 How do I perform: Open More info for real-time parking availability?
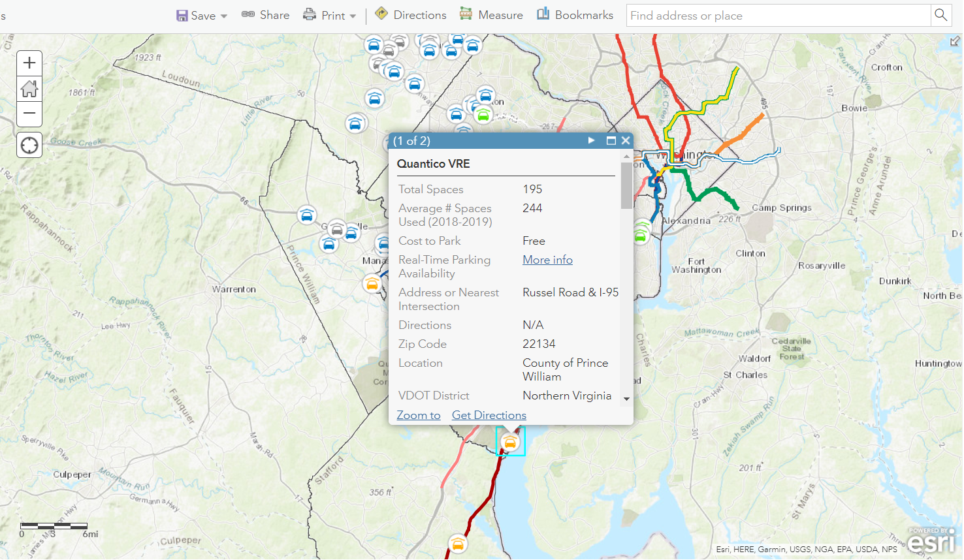pyautogui.click(x=547, y=259)
